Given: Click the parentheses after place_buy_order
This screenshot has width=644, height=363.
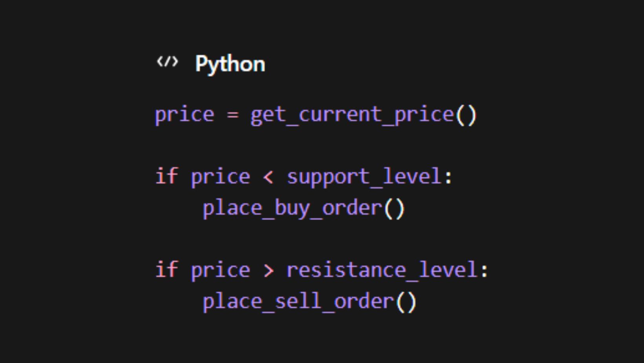Looking at the screenshot, I should (394, 209).
